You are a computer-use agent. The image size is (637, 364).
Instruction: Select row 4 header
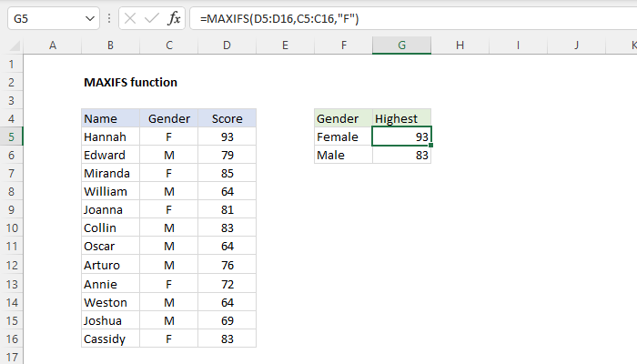(x=11, y=118)
